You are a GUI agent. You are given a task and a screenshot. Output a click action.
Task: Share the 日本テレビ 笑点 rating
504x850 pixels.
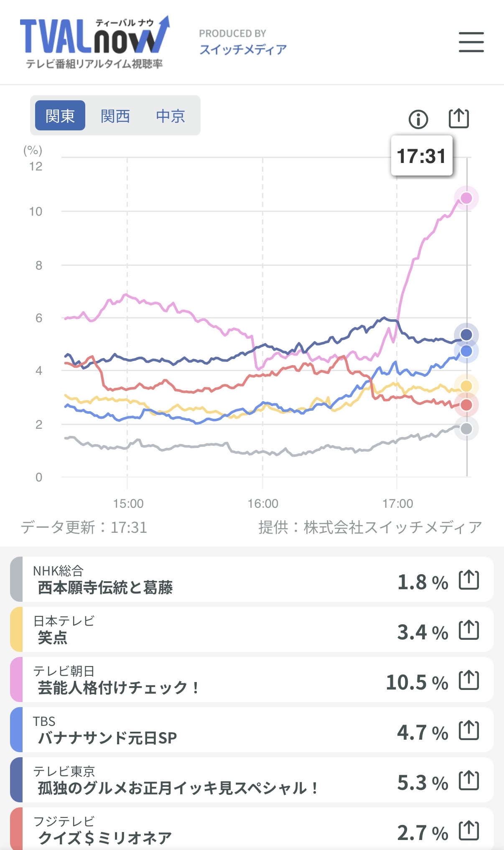pyautogui.click(x=468, y=630)
